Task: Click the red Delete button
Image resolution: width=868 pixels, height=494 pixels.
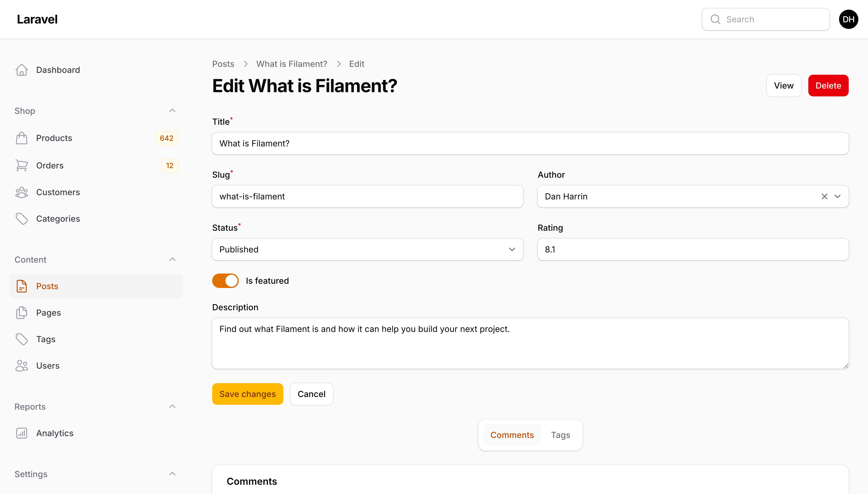Action: 828,86
